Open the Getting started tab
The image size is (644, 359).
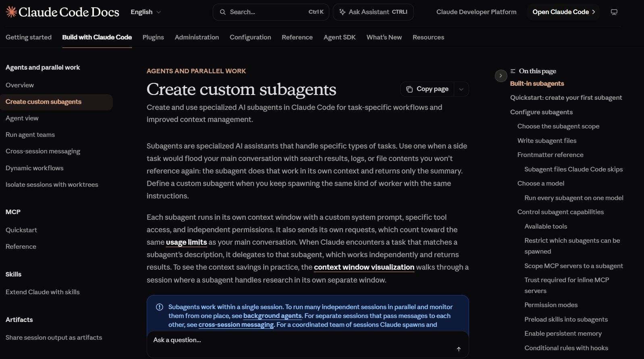[x=29, y=37]
